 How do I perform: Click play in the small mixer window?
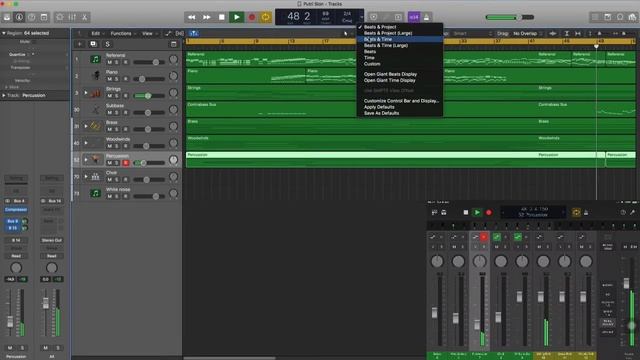point(477,212)
